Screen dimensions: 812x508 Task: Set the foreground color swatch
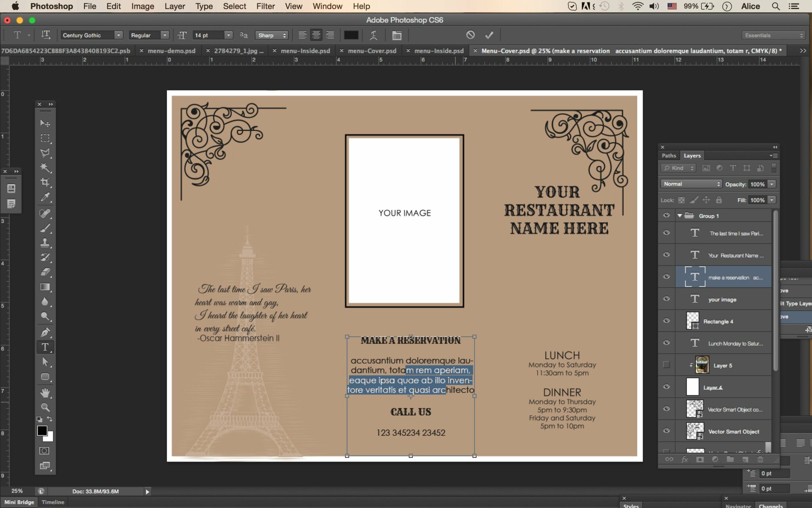pos(42,430)
